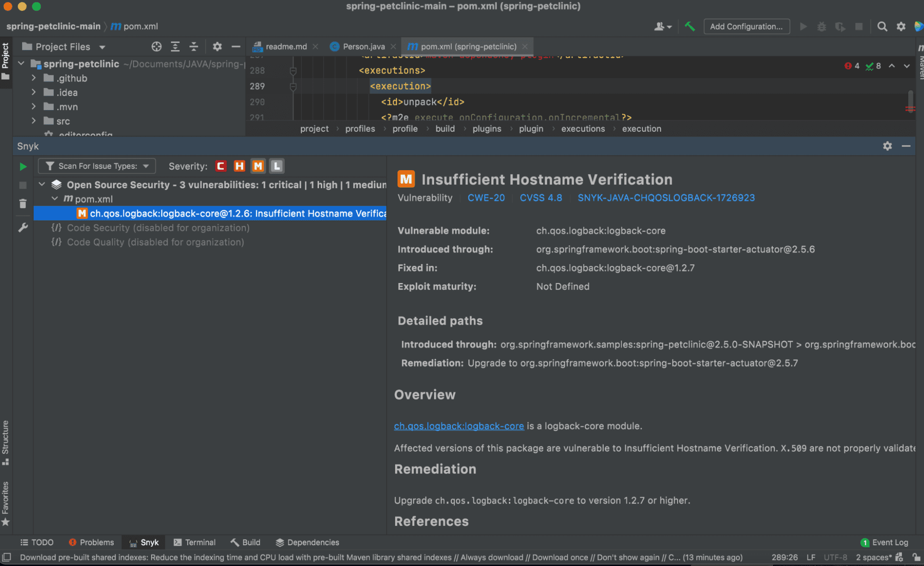Click the Add Configuration button
This screenshot has height=566, width=924.
(x=746, y=26)
